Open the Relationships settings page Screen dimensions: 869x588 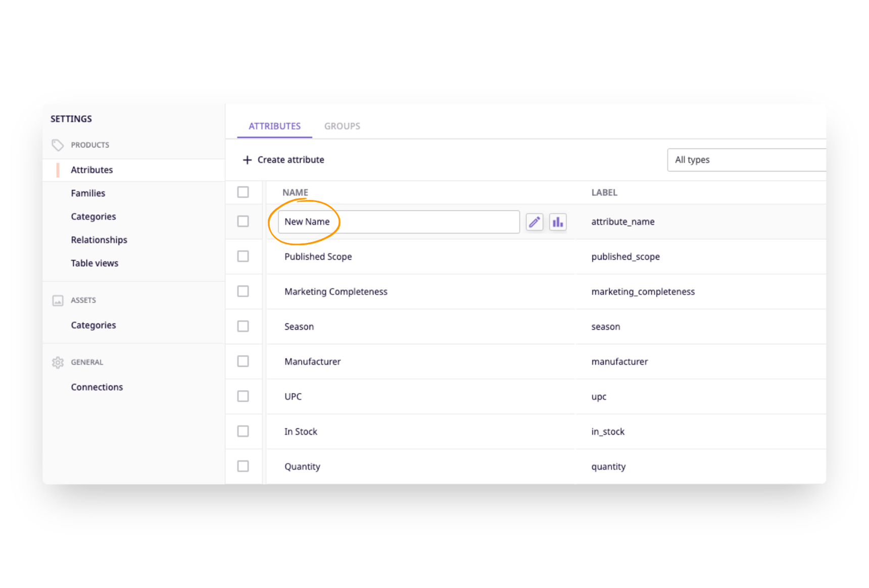(x=99, y=239)
